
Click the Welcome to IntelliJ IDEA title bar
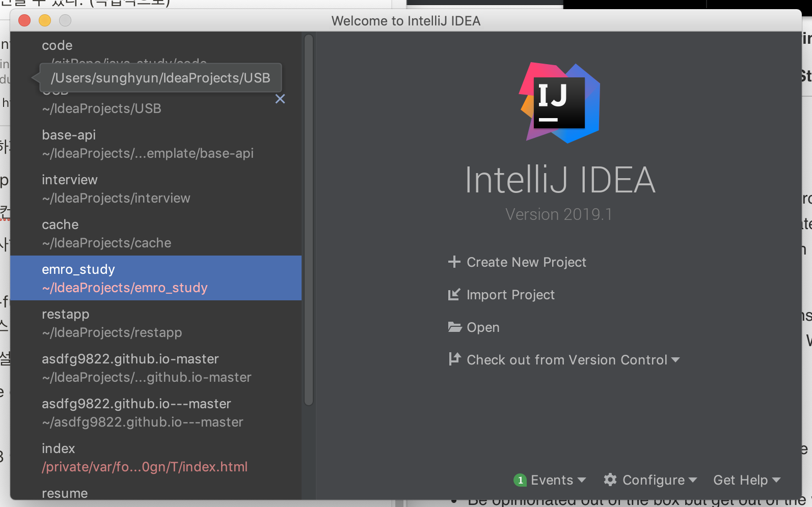(x=406, y=20)
